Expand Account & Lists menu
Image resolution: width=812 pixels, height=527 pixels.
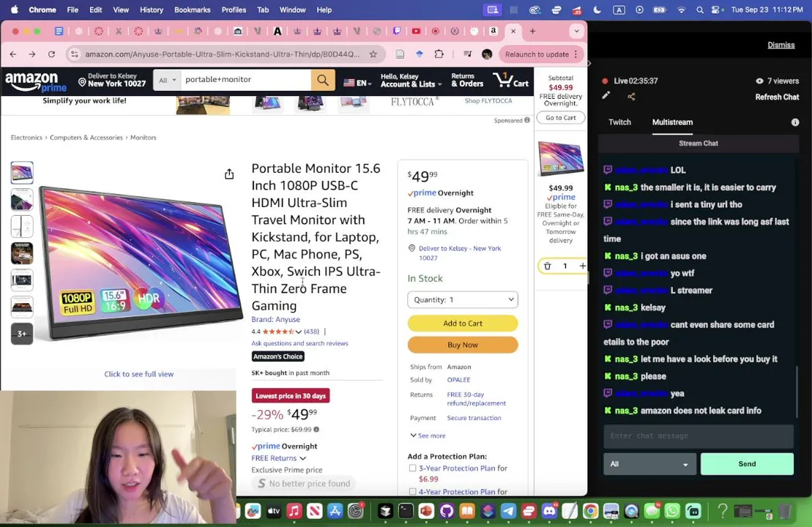coord(411,81)
